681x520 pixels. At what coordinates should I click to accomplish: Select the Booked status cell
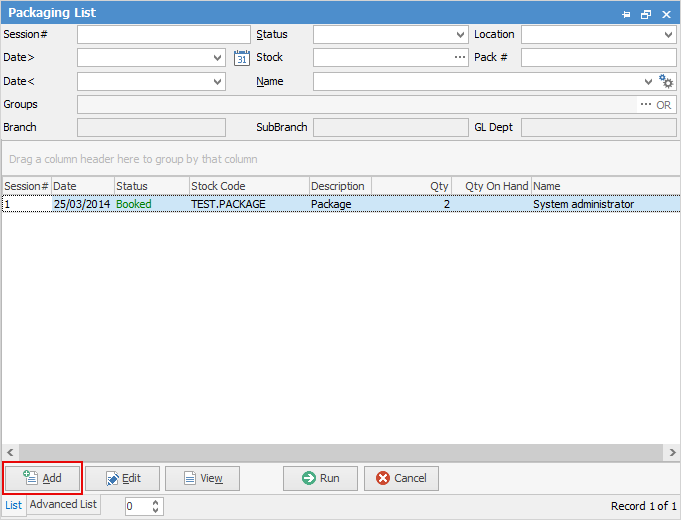pos(152,204)
